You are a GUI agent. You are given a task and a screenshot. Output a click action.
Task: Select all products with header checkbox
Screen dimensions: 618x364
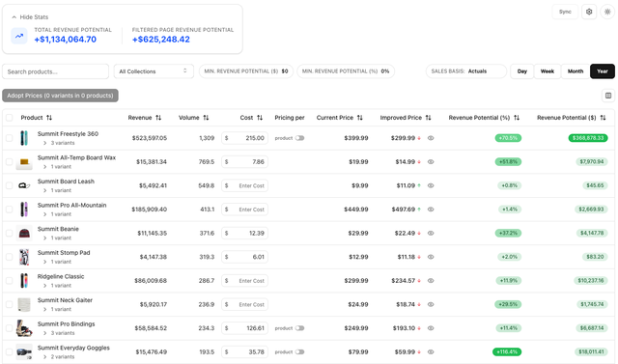coord(10,118)
